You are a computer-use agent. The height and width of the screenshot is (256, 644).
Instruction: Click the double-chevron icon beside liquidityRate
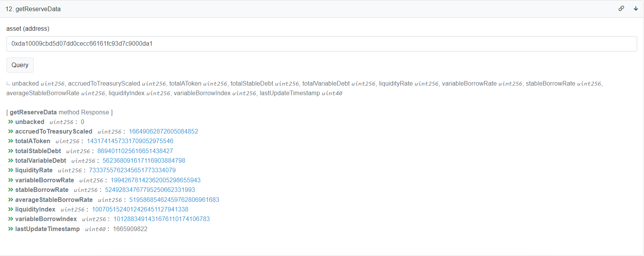(11, 170)
